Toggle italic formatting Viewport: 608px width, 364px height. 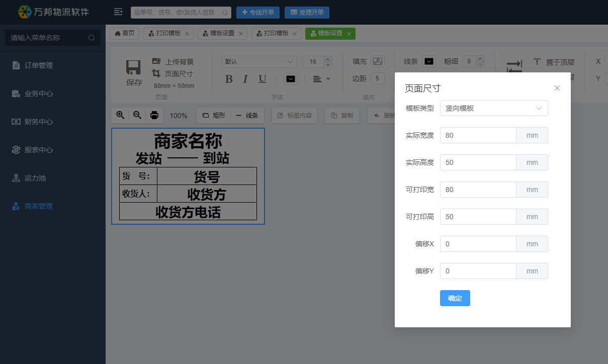245,79
